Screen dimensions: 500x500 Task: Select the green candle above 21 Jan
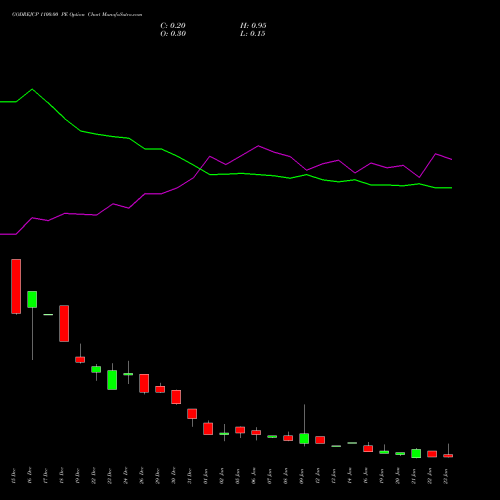point(416,453)
